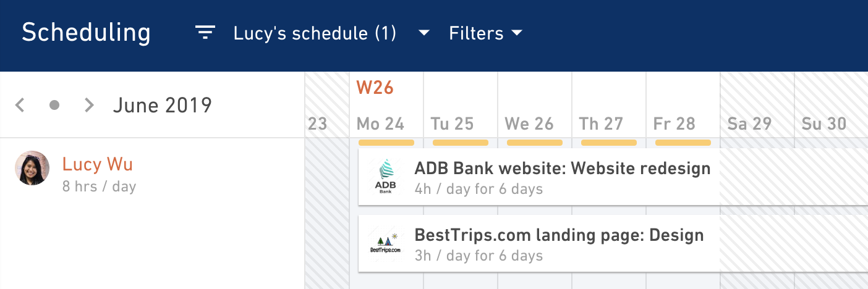Open Lucy Wu's avatar photo

(32, 168)
